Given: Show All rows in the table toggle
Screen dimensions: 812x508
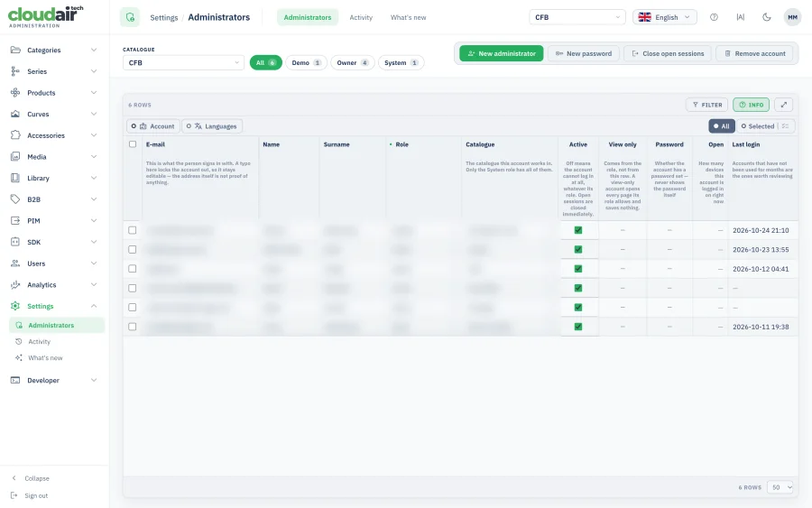Looking at the screenshot, I should click(722, 125).
